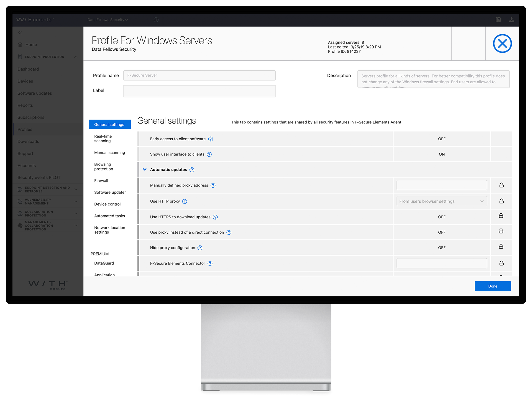The width and height of the screenshot is (532, 401).
Task: Expand Endpoint Detection and Response section chevron
Action: 76,190
